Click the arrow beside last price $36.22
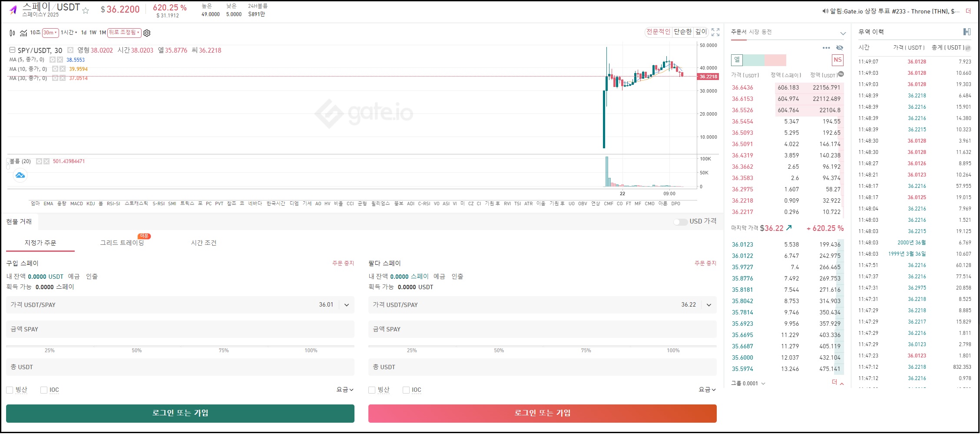This screenshot has width=980, height=434. tap(789, 227)
